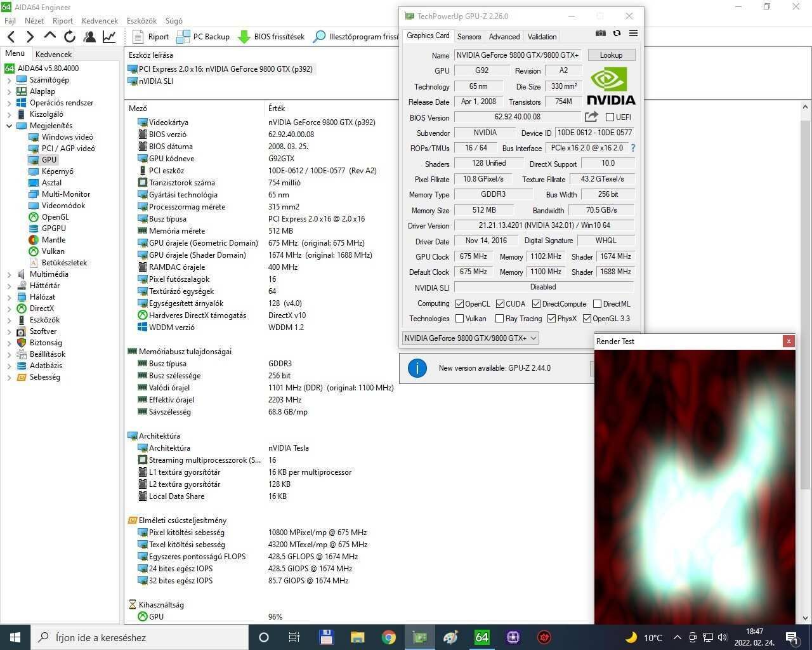The image size is (812, 650).
Task: Toggle the Ray Tracing checkbox
Action: click(499, 319)
